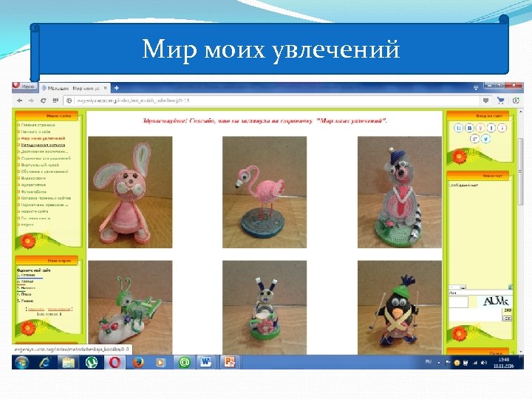
Task: Select poll answer 4. Плохо
Action: click(24, 294)
